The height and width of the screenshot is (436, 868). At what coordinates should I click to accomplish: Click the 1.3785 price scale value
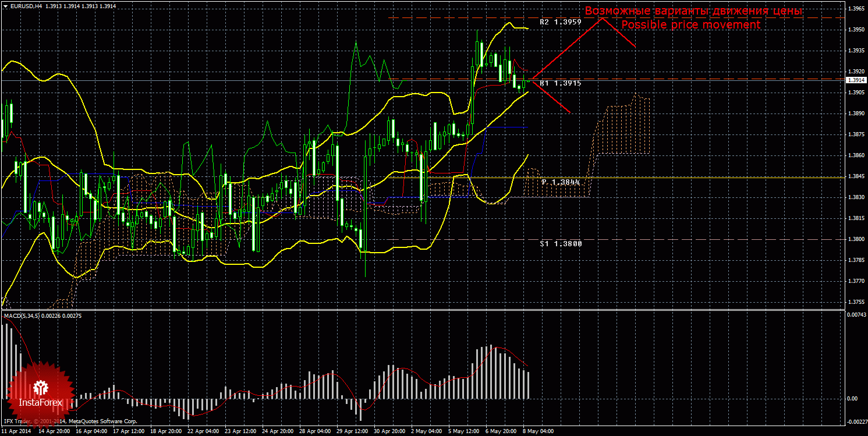point(856,260)
